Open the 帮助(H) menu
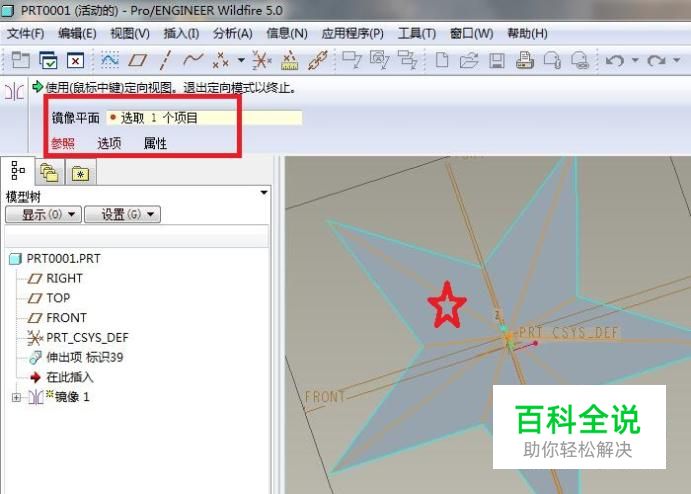 pyautogui.click(x=528, y=33)
